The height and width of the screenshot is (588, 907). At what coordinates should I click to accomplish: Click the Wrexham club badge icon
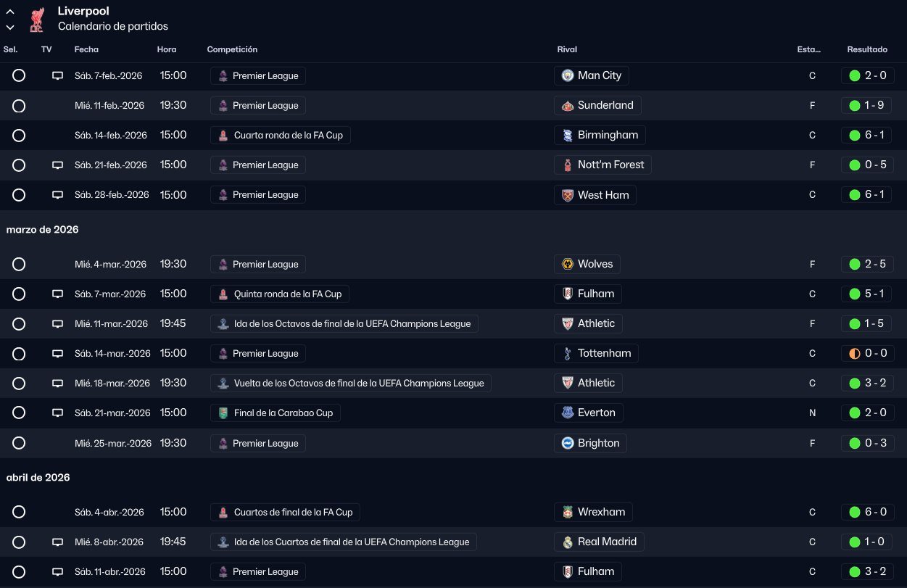coord(568,512)
